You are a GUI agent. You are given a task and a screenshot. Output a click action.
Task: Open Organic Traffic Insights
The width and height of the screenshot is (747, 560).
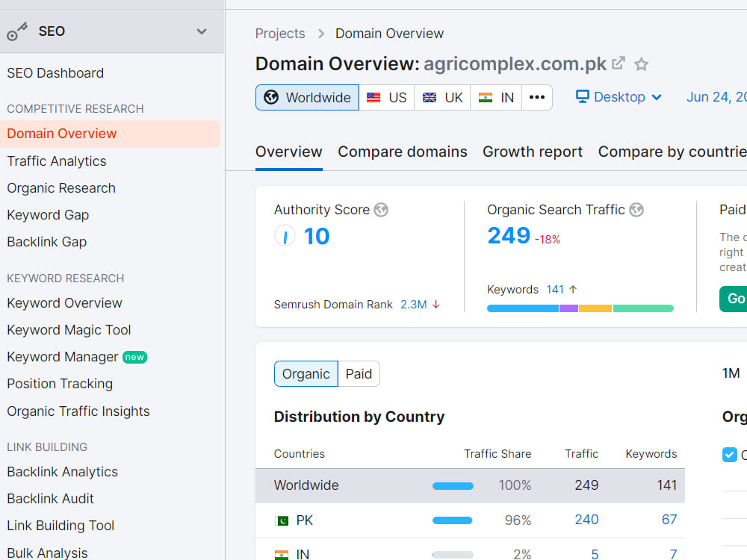(x=78, y=411)
